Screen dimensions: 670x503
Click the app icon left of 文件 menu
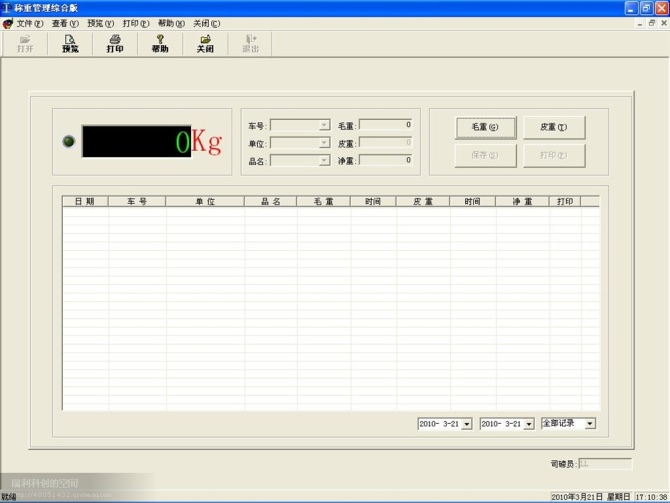pyautogui.click(x=8, y=23)
